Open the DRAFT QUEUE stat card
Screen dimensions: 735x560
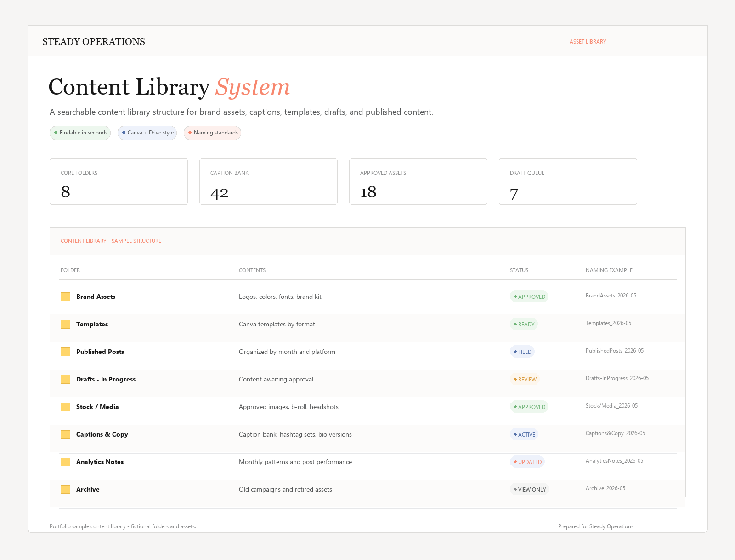(568, 181)
